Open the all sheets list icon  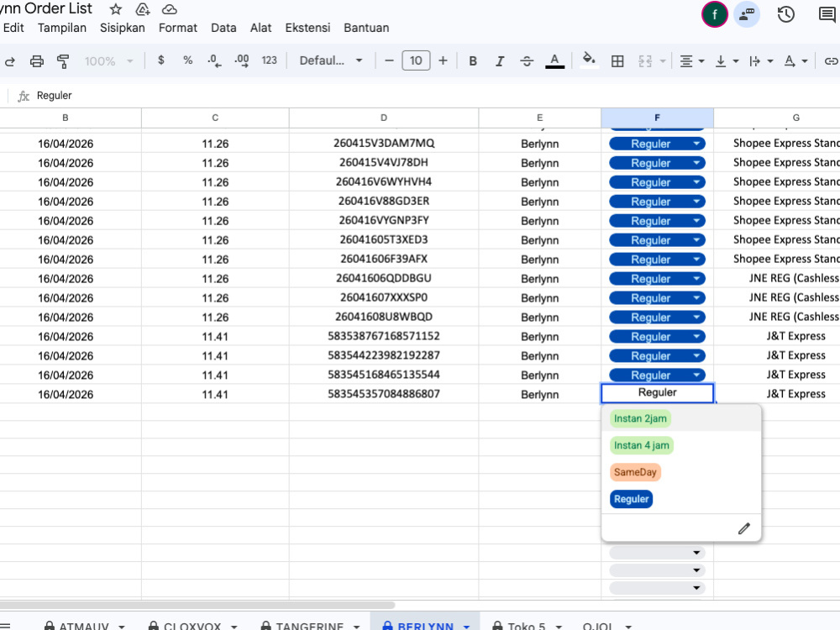(x=4, y=625)
